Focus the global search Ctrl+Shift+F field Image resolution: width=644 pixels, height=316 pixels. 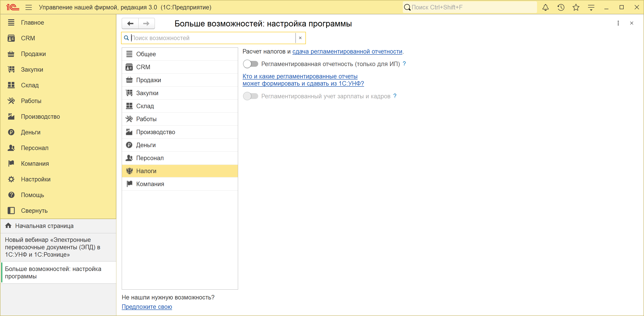[x=469, y=8]
